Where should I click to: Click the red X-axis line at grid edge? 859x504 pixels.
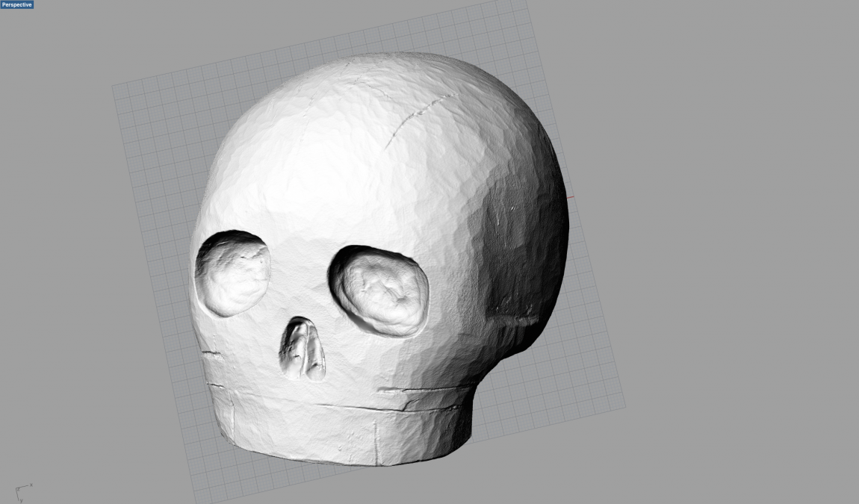571,198
